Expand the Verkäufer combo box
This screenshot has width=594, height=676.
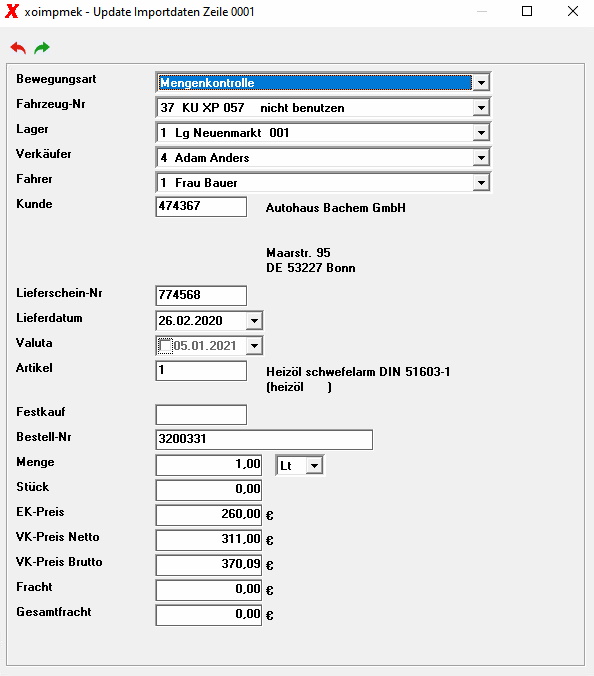pos(481,157)
